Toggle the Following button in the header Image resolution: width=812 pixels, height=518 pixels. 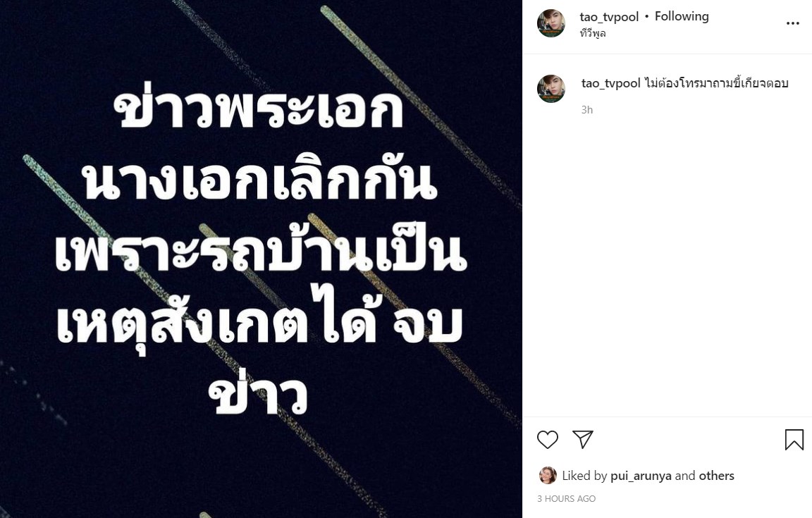pos(682,17)
